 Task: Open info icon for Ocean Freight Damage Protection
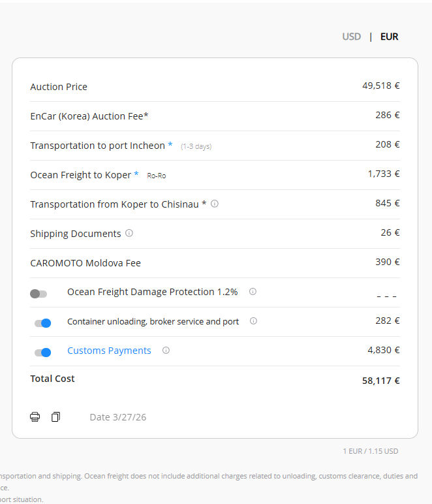pos(253,292)
